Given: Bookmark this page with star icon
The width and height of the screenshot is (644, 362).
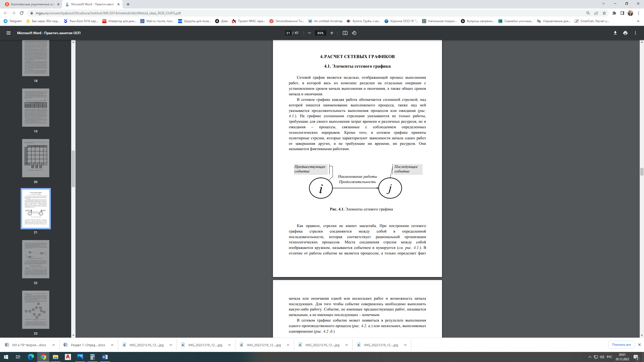Looking at the screenshot, I should pos(604,13).
